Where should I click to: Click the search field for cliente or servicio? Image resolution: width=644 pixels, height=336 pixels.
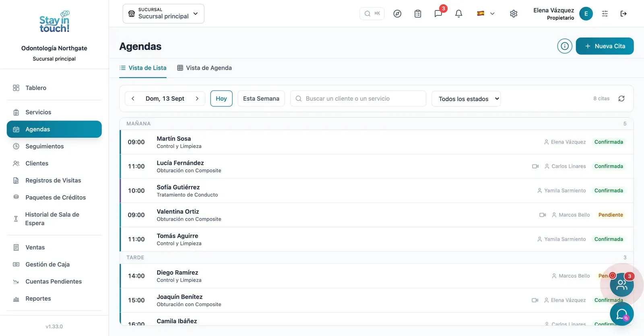click(x=358, y=99)
